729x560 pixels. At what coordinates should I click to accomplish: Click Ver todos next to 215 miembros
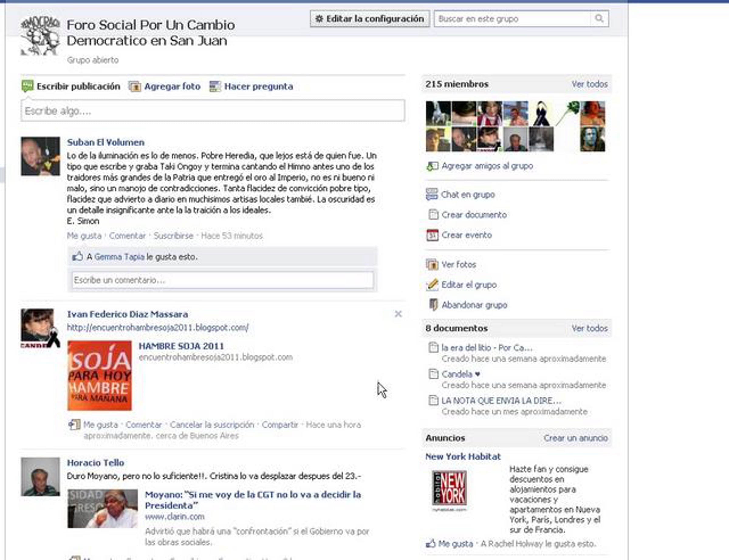(589, 84)
